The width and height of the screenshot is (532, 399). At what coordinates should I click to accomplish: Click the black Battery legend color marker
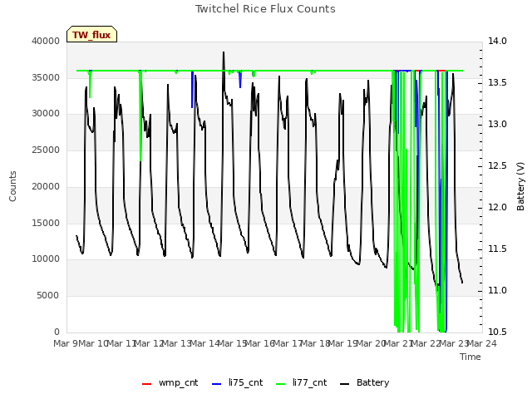[344, 384]
